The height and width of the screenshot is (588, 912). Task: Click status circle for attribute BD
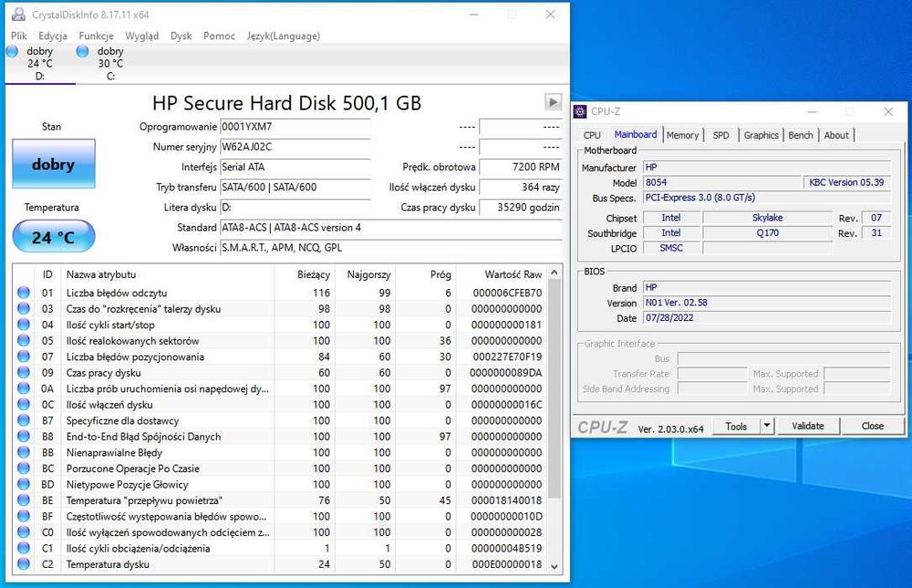coord(24,484)
